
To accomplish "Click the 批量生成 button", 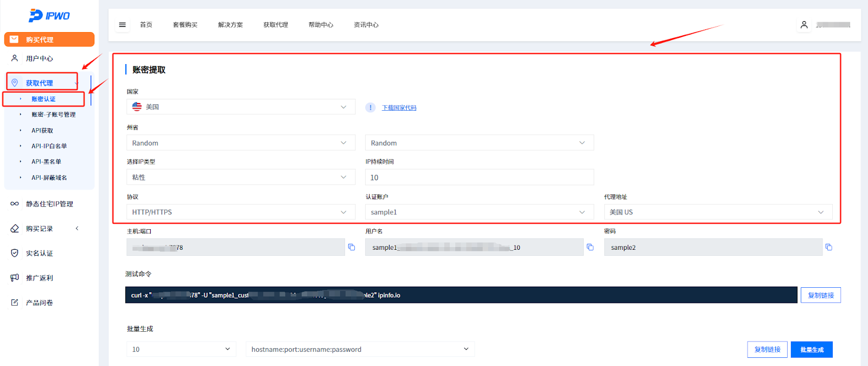I will click(x=812, y=350).
